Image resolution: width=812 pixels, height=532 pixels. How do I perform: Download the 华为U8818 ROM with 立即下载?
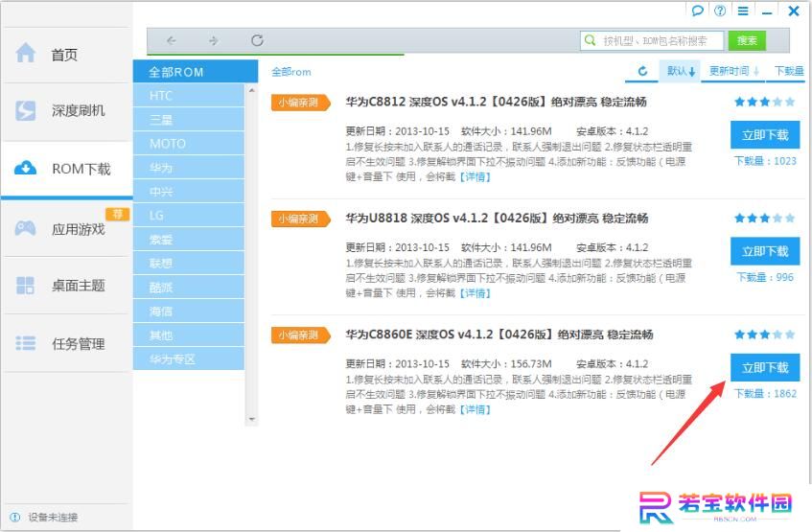765,251
